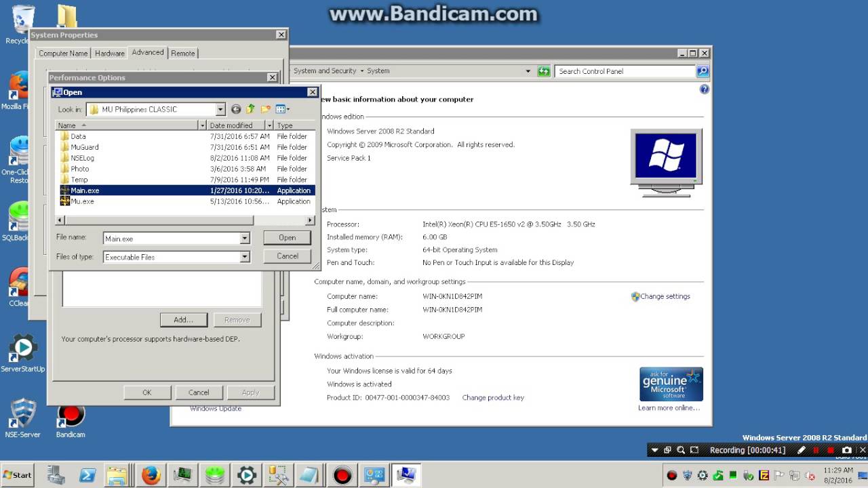Click the Control Panel search magnifier button

[x=703, y=71]
